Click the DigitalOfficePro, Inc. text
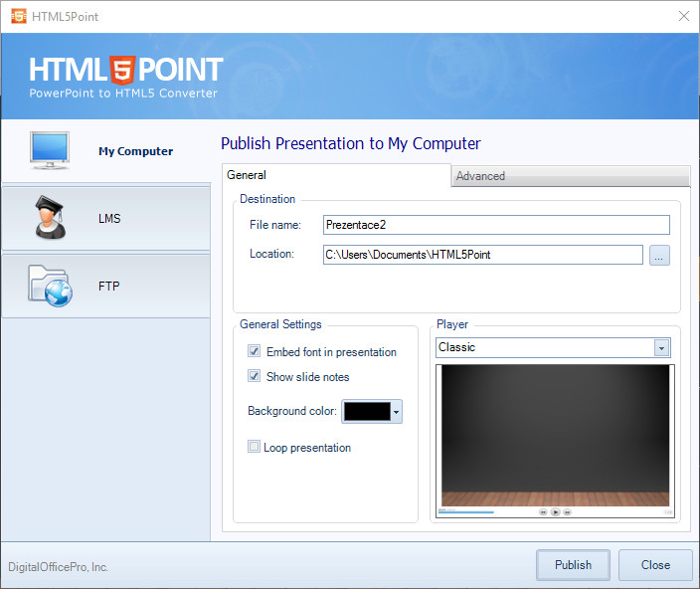This screenshot has width=700, height=589. pos(58,567)
